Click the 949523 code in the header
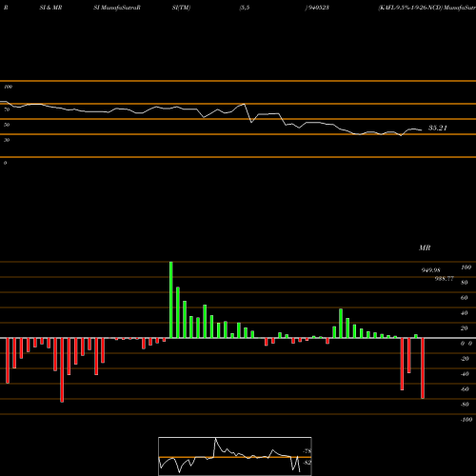 pos(318,8)
